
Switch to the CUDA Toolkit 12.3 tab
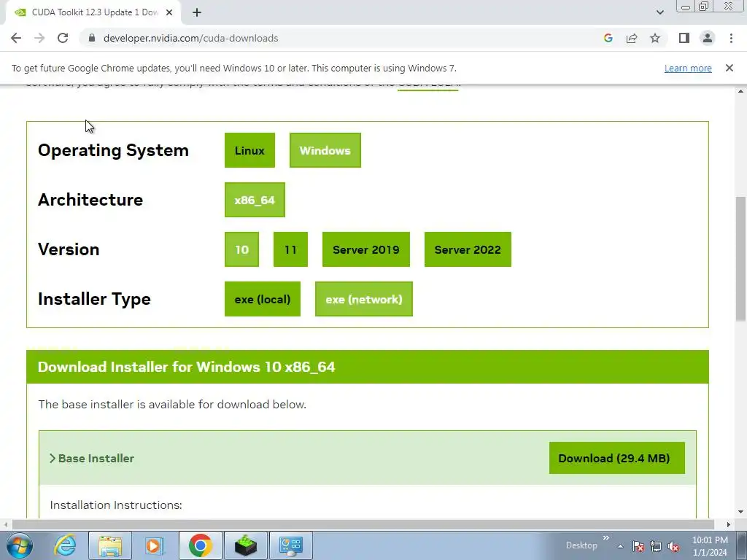93,12
